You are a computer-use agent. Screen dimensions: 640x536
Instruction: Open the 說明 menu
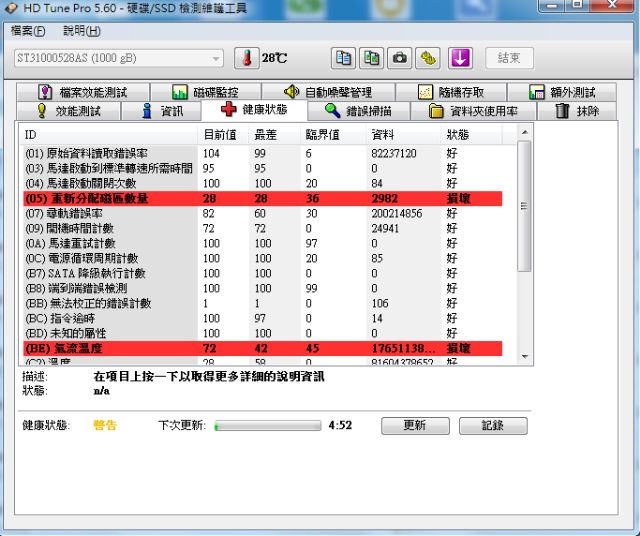click(x=81, y=31)
